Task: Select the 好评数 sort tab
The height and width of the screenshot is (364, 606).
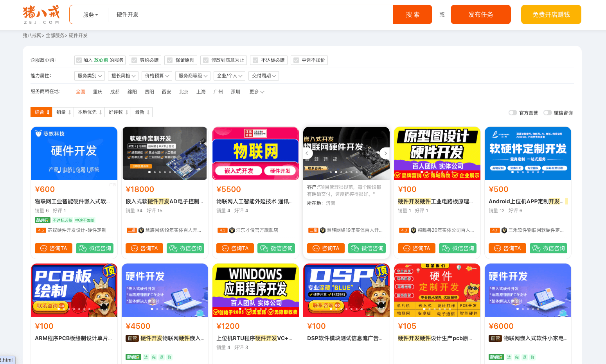Action: (117, 112)
